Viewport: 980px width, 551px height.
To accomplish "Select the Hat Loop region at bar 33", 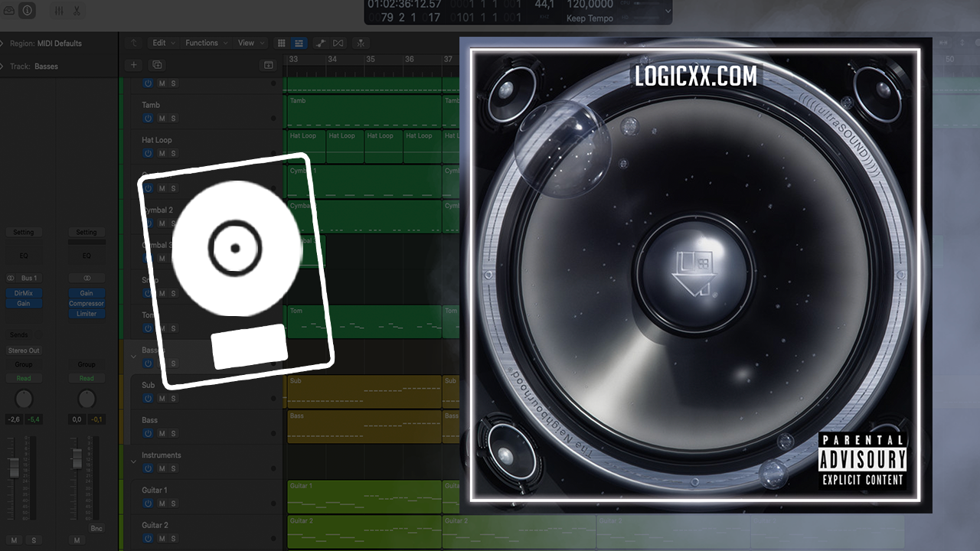I will 306,145.
